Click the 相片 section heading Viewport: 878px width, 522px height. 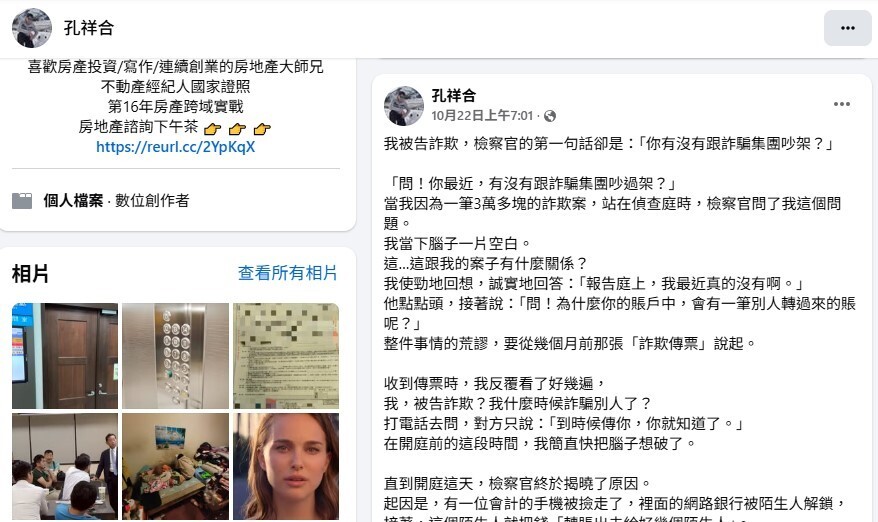pyautogui.click(x=30, y=274)
